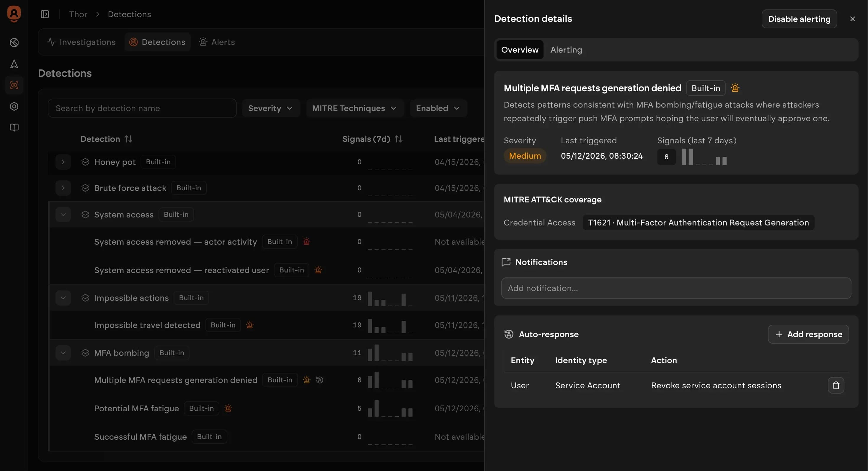Collapse the MFA bombing group
Viewport: 868px width, 471px height.
[63, 353]
